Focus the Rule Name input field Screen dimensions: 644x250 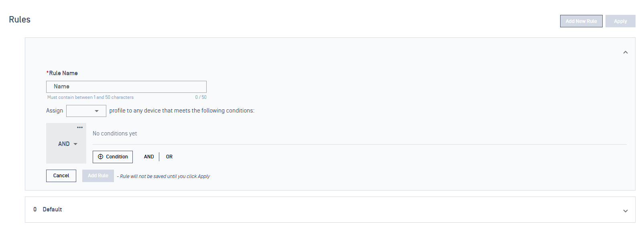click(126, 87)
